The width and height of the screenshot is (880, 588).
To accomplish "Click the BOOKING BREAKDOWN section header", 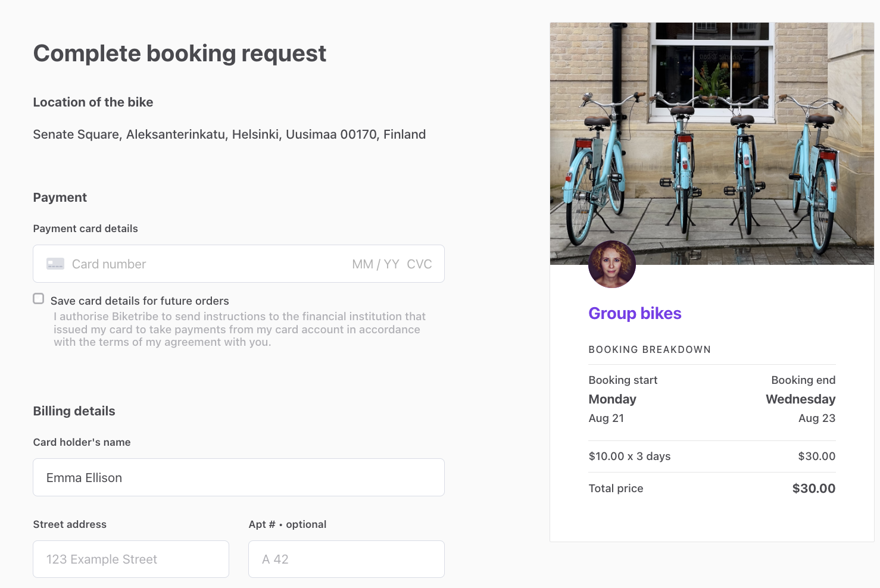I will click(x=650, y=349).
